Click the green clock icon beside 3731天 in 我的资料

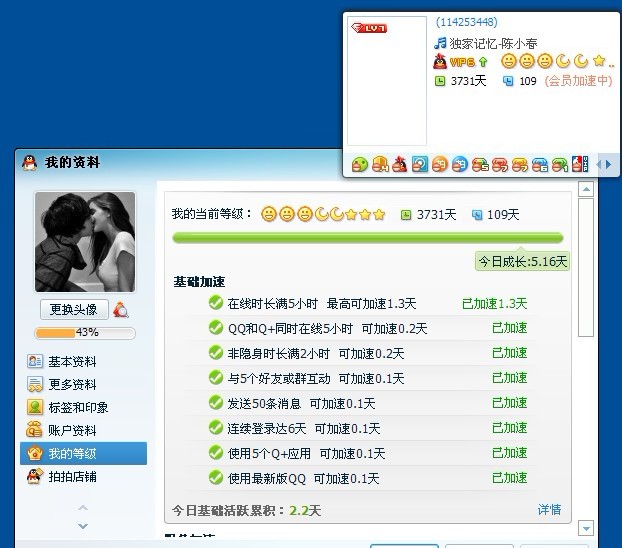406,215
